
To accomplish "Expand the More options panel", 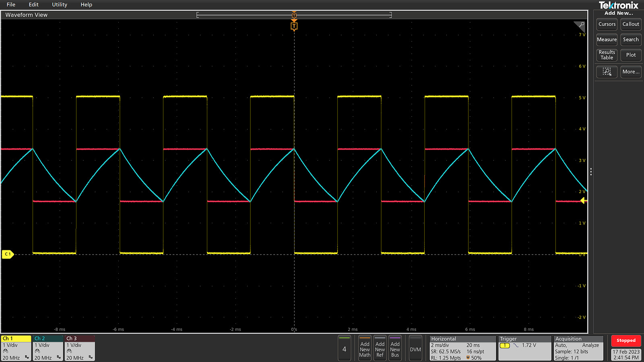I will pos(630,72).
